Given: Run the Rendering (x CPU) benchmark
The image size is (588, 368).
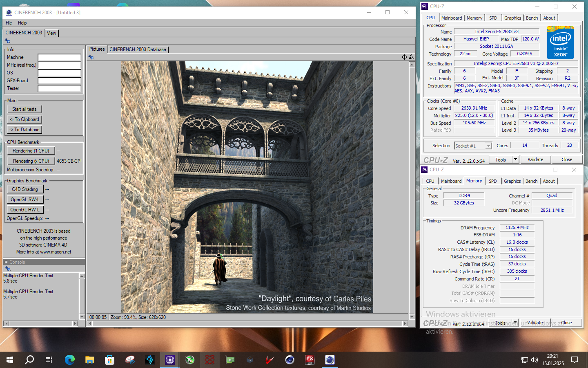Looking at the screenshot, I should (x=31, y=161).
